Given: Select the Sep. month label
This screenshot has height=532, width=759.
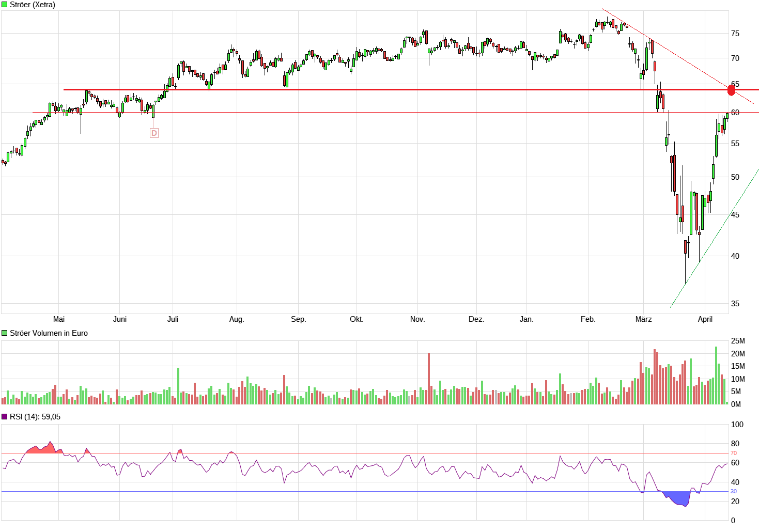Looking at the screenshot, I should (x=299, y=319).
